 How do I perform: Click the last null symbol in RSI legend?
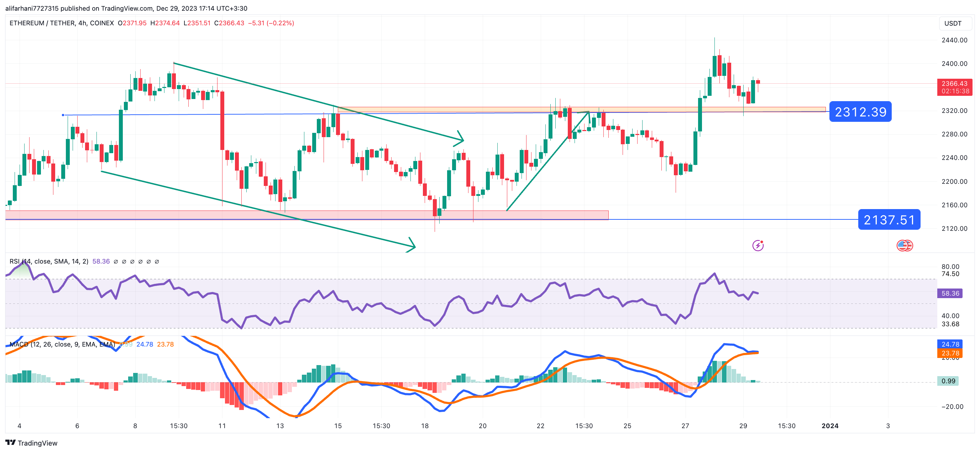(157, 261)
